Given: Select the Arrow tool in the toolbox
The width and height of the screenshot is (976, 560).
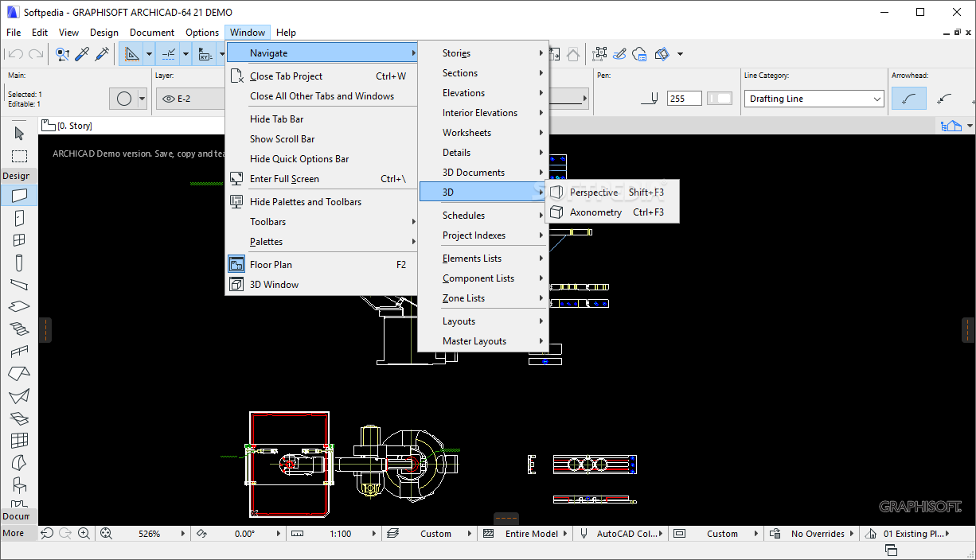Looking at the screenshot, I should coord(19,134).
